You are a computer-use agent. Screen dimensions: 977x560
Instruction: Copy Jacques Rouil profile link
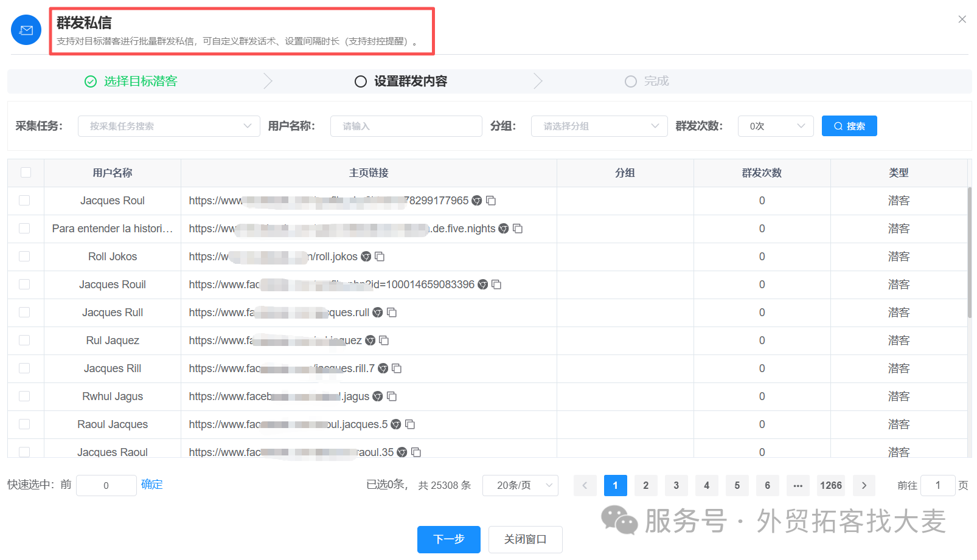[x=496, y=285]
